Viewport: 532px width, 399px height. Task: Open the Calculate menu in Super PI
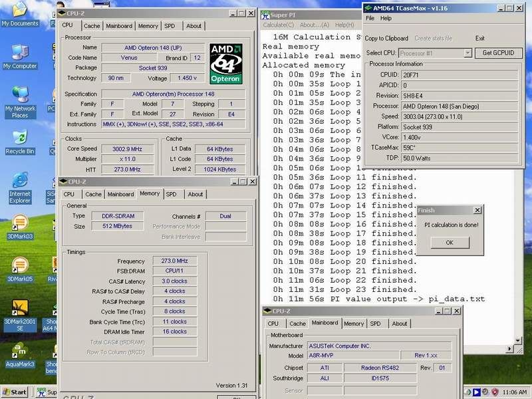point(279,25)
